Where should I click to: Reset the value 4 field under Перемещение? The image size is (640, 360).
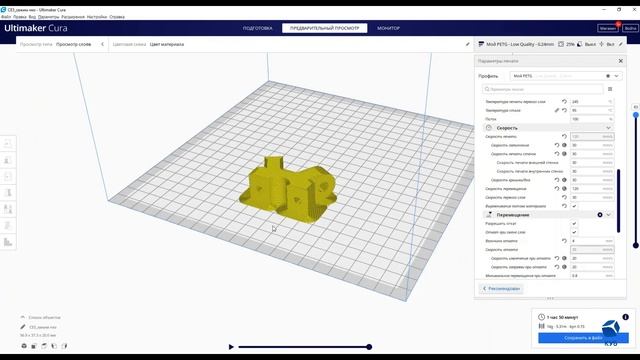(564, 241)
